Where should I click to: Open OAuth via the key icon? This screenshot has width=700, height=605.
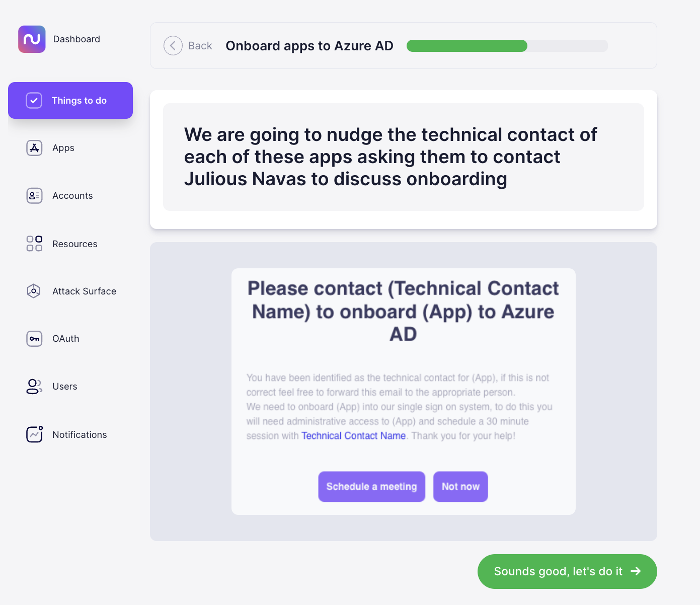34,339
